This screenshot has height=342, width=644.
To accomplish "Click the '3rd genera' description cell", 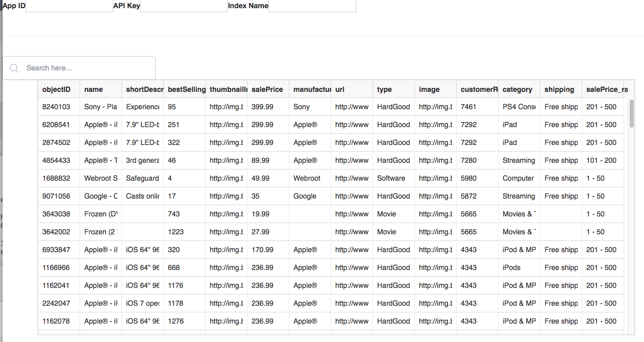I will click(x=142, y=160).
